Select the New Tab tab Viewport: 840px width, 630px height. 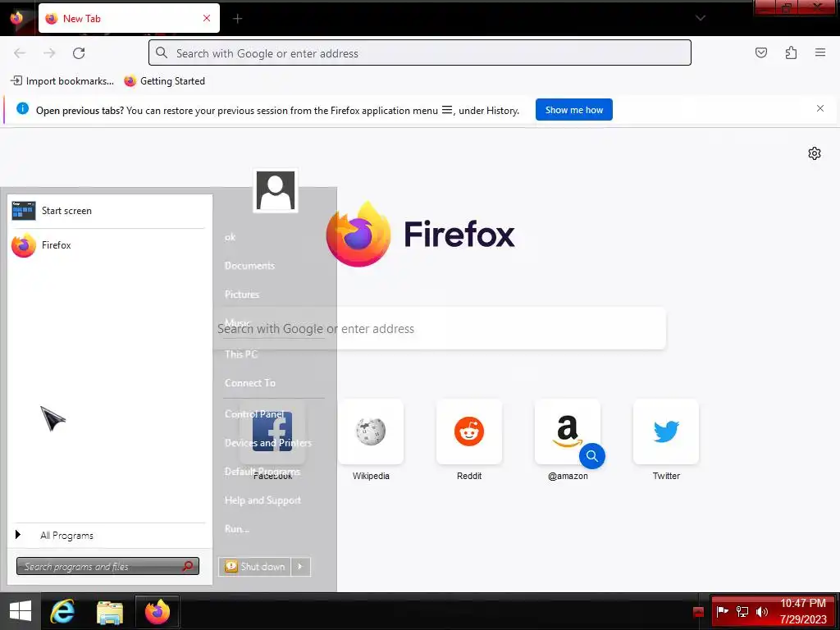129,18
